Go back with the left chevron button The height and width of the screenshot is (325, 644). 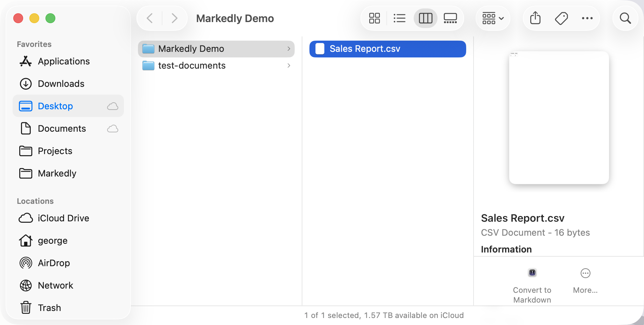pos(150,18)
